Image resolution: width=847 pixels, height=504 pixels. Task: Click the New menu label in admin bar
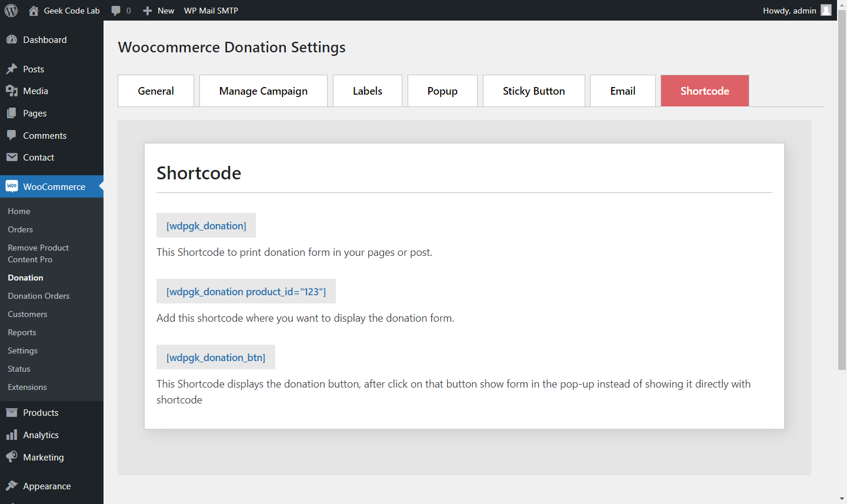pyautogui.click(x=166, y=11)
